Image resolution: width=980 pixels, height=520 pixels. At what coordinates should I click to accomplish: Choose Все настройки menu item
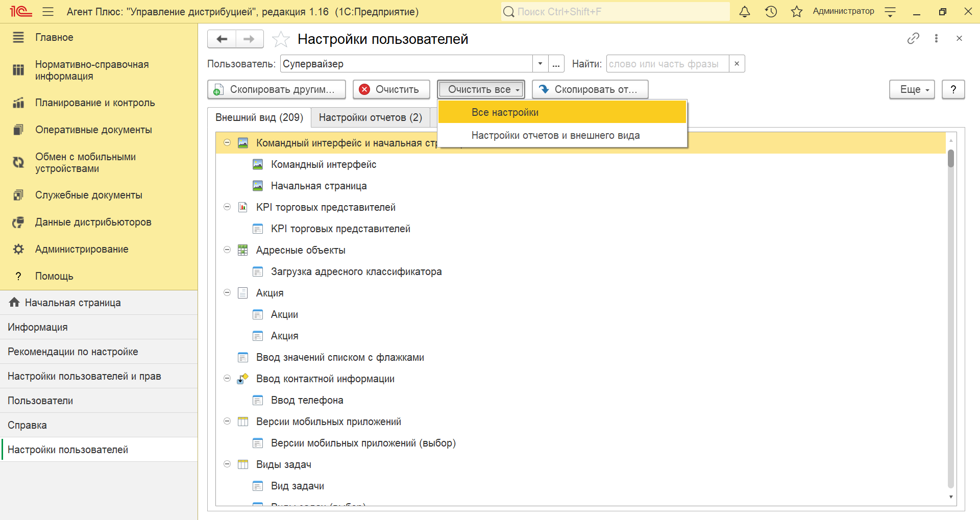tap(562, 112)
